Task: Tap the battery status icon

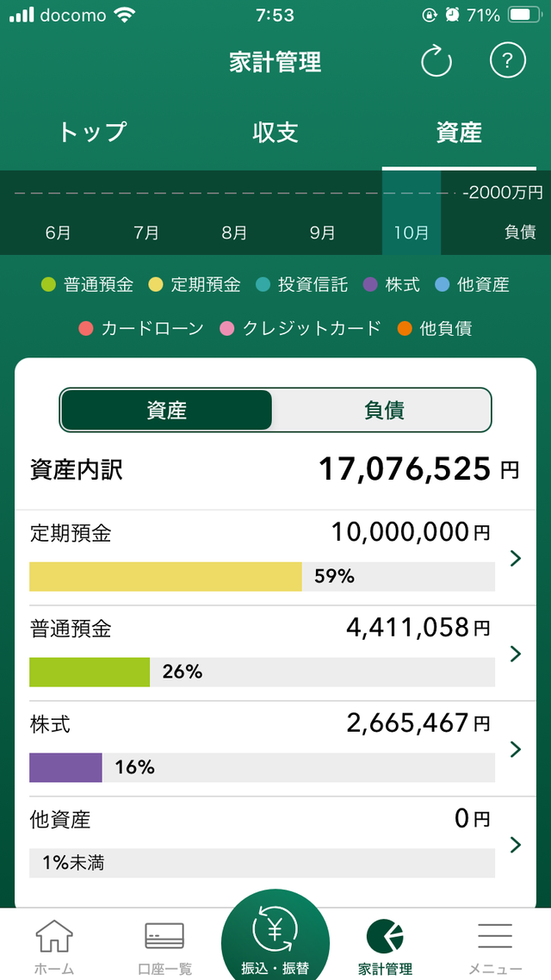Action: click(521, 16)
